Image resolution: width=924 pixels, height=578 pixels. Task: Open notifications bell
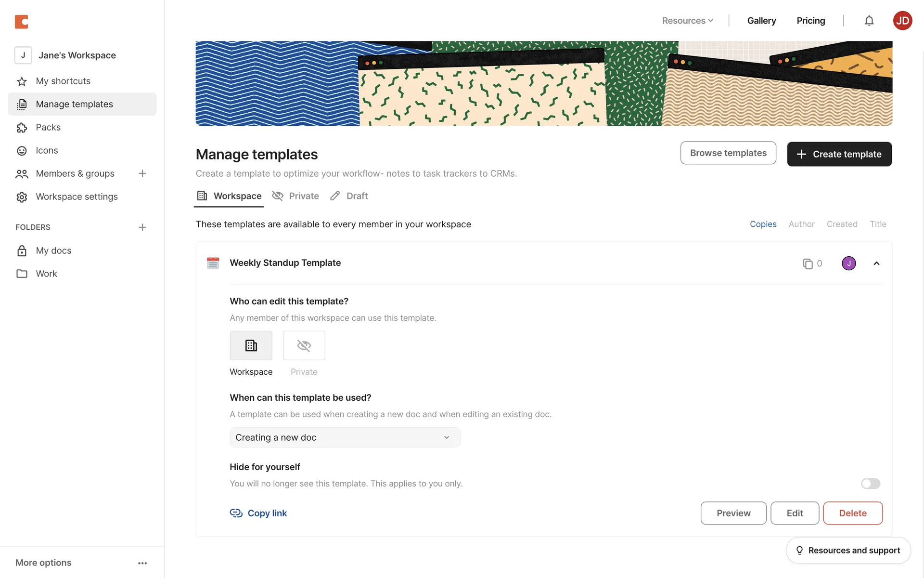pyautogui.click(x=869, y=21)
